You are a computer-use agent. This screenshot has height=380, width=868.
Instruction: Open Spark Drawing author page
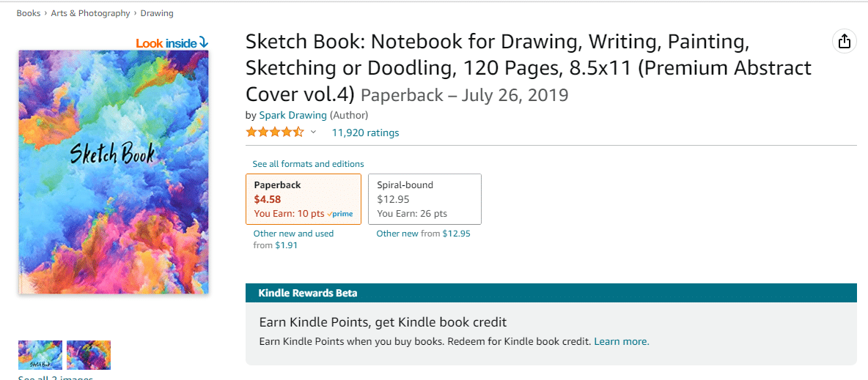pos(293,116)
